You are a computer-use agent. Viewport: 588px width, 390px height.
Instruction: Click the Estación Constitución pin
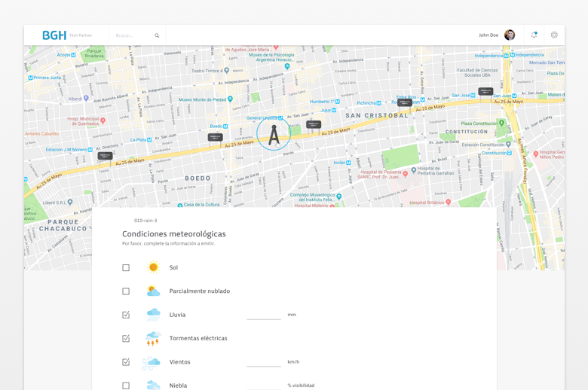point(508,144)
